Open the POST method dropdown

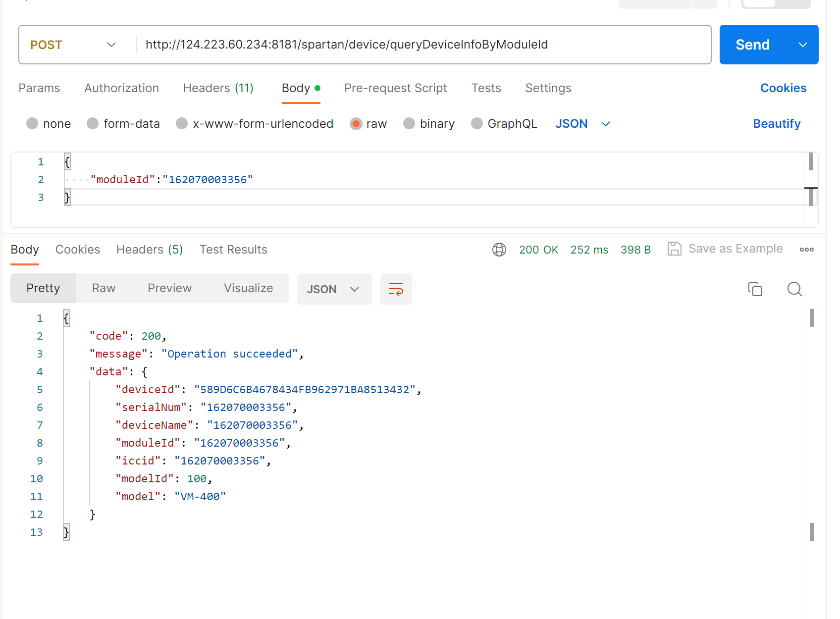point(73,45)
